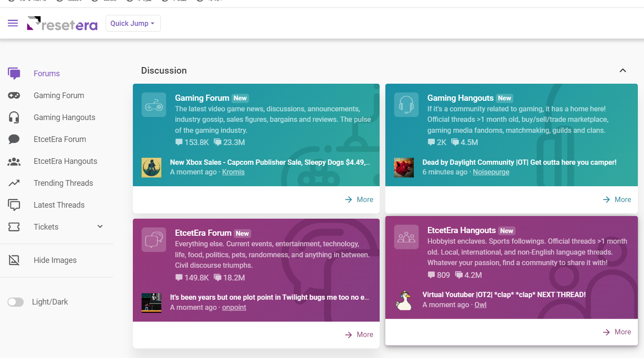Open user profile link Kromis

tap(233, 172)
